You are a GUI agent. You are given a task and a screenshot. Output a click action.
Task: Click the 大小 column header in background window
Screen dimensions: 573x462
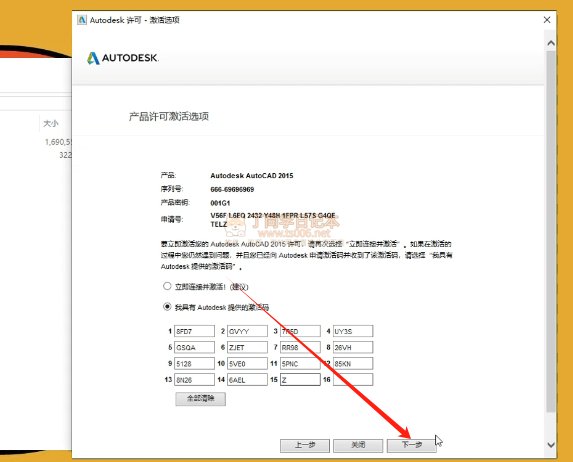(x=51, y=124)
